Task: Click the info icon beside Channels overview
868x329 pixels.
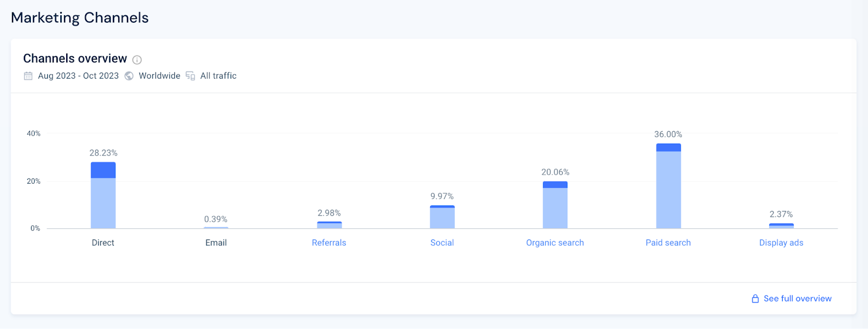Action: point(137,60)
